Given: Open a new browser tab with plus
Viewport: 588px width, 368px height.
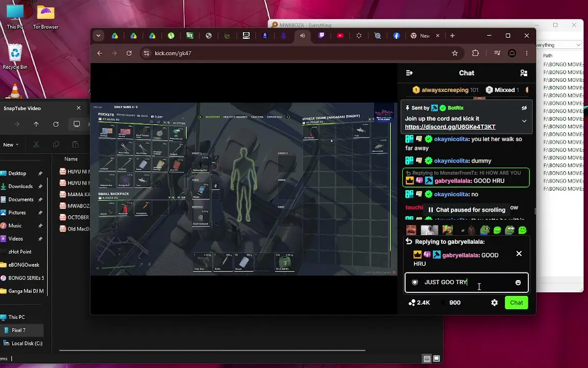Looking at the screenshot, I should click(x=452, y=36).
